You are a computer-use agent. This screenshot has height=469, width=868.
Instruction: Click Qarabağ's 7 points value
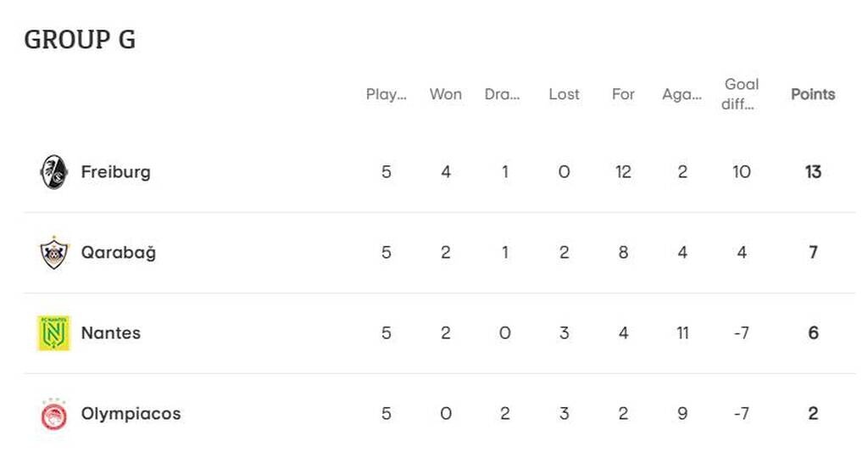point(813,253)
